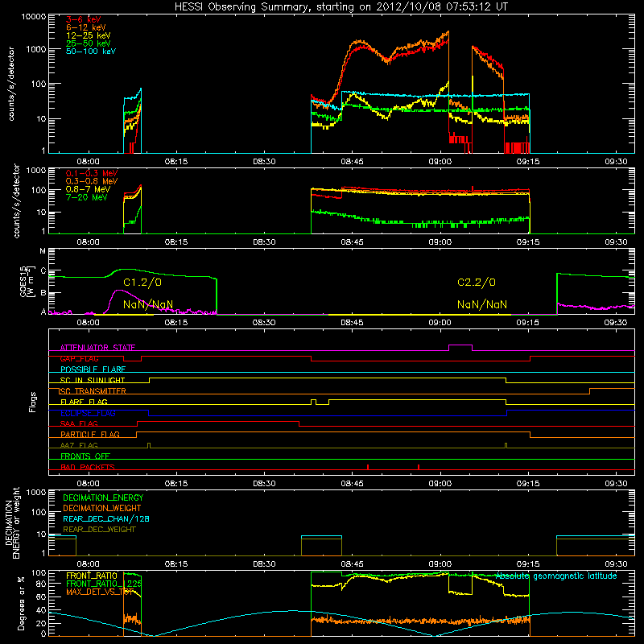Click the 08:45 tick label under top plot
644x644 pixels.
(352, 162)
